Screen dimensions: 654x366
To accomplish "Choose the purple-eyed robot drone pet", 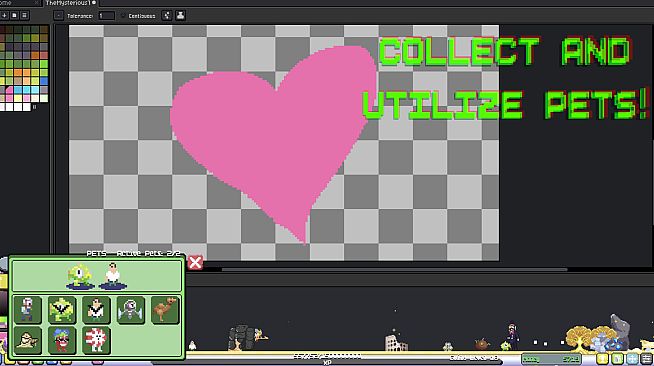I will (x=131, y=310).
